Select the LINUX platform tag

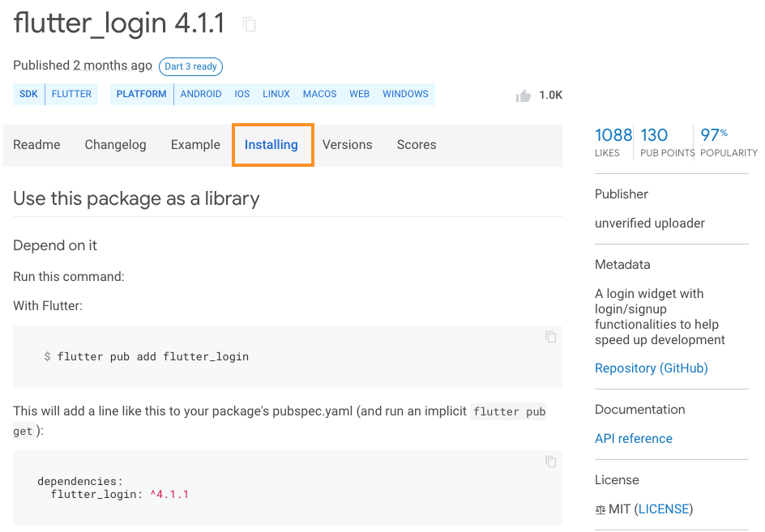(x=276, y=94)
